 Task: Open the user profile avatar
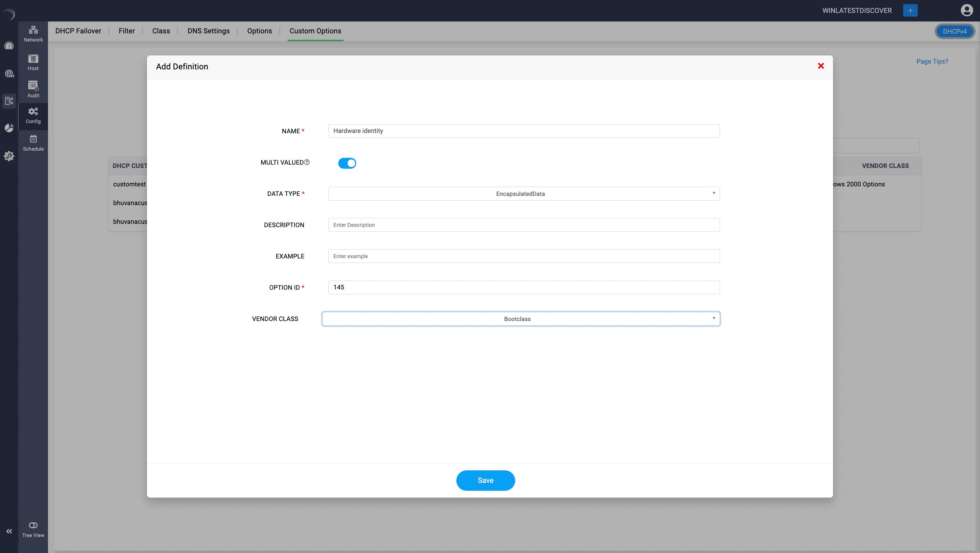coord(967,10)
